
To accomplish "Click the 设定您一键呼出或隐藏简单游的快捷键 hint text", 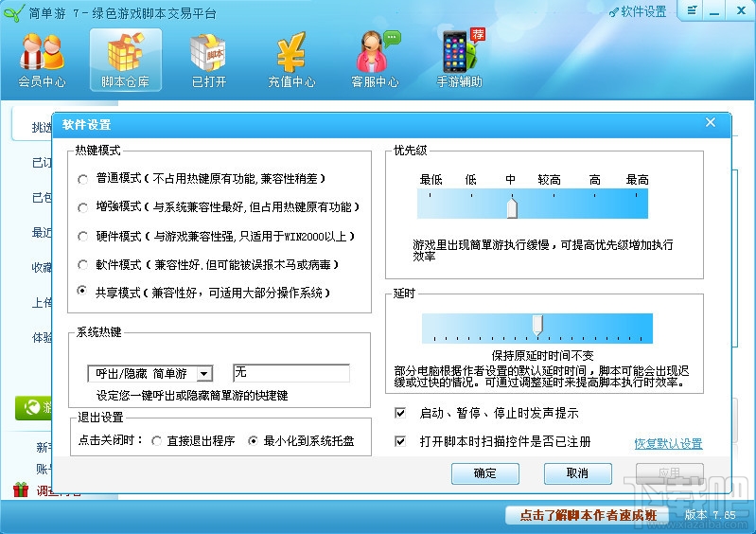I will pyautogui.click(x=192, y=396).
